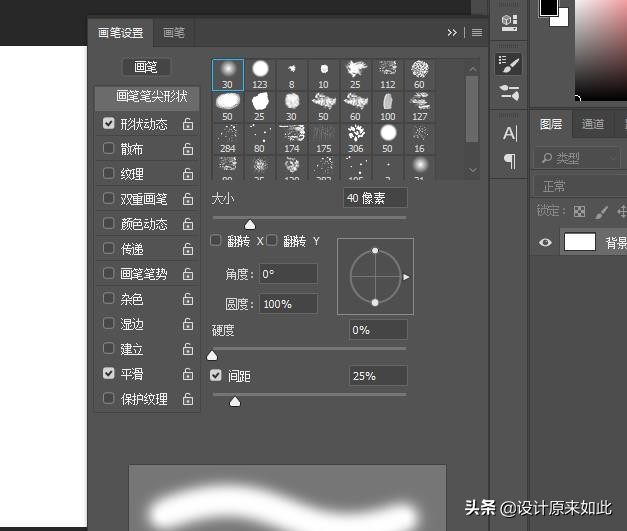Image resolution: width=627 pixels, height=531 pixels.
Task: Toggle lock for Scattering (散布)
Action: coord(188,149)
